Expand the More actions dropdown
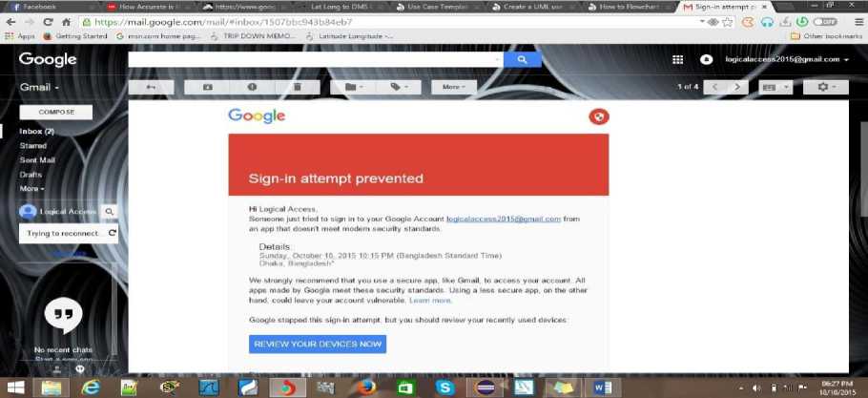This screenshot has width=868, height=398. [454, 87]
